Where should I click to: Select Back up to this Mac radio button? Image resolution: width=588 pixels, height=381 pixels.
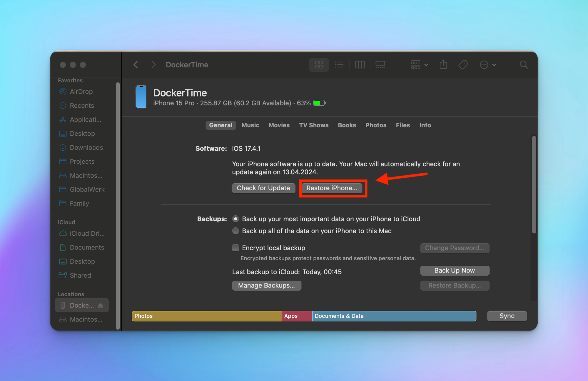236,231
